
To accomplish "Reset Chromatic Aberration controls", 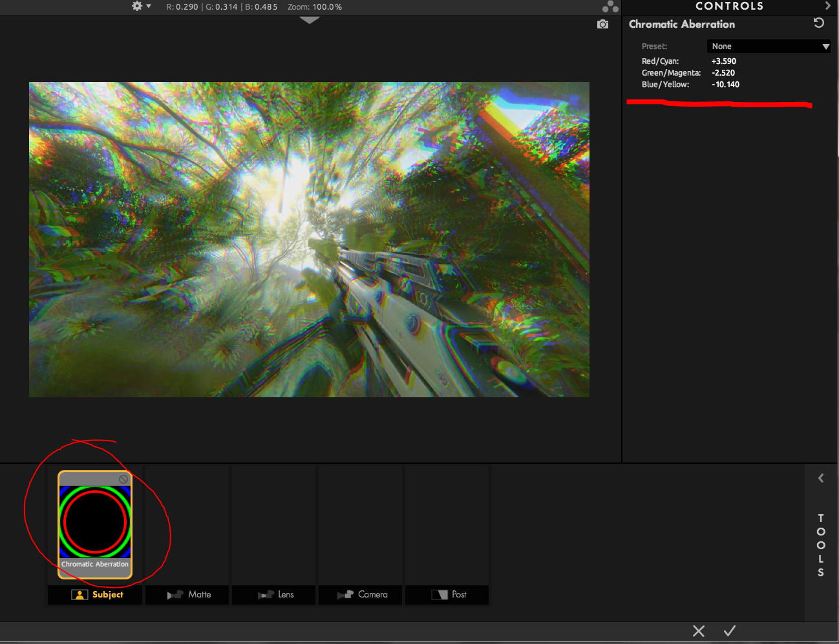I will tap(818, 23).
